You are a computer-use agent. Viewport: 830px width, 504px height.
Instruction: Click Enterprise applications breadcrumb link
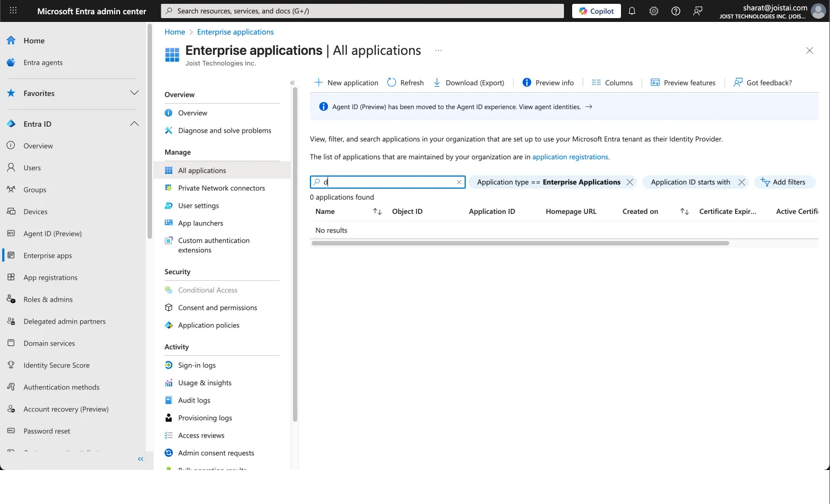tap(235, 32)
